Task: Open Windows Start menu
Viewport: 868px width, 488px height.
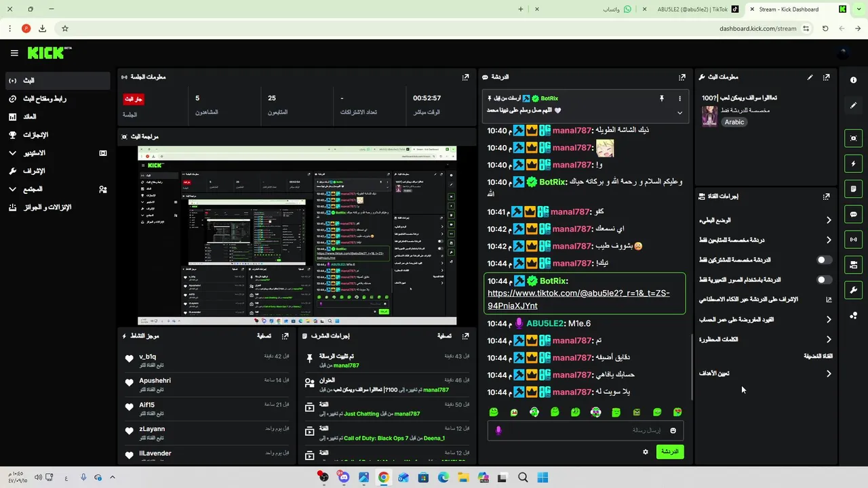Action: tap(542, 477)
